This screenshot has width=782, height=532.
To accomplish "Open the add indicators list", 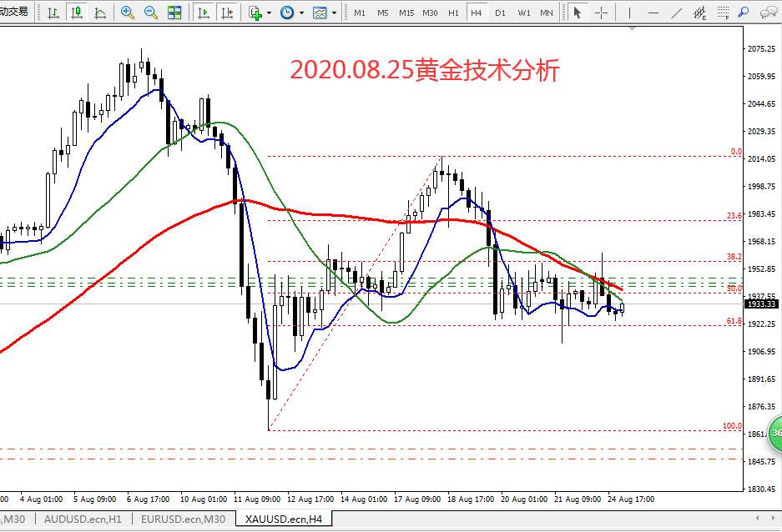I will [x=255, y=13].
